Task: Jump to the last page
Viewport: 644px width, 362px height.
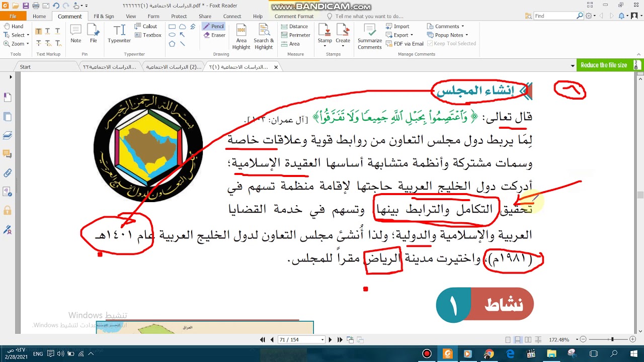Action: (340, 340)
